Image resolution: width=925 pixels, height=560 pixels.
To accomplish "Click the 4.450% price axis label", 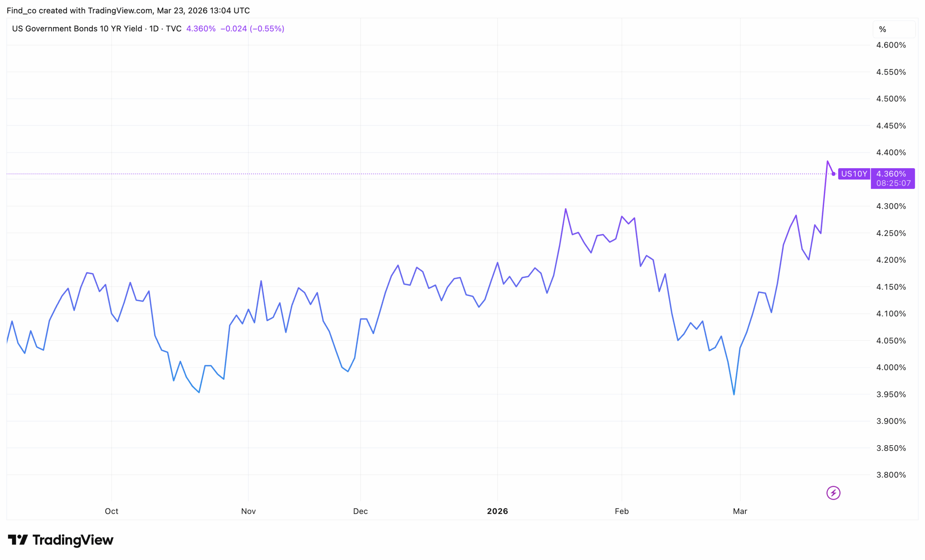I will click(x=891, y=126).
